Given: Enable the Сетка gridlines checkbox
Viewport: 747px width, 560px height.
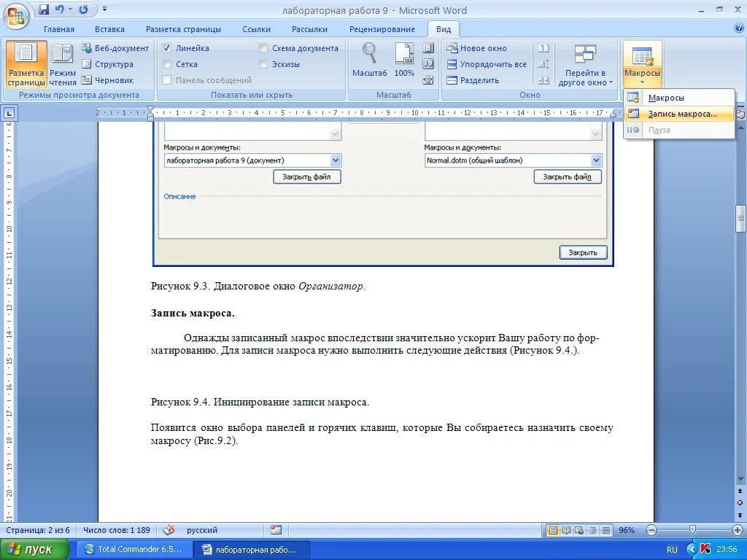Looking at the screenshot, I should [x=167, y=64].
